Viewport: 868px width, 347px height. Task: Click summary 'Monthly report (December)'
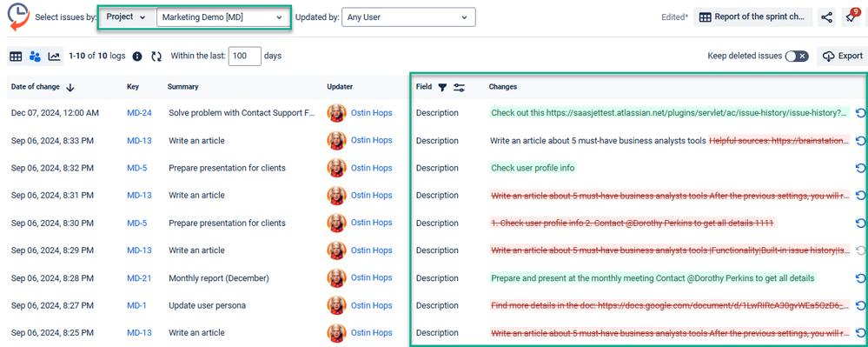pyautogui.click(x=219, y=277)
